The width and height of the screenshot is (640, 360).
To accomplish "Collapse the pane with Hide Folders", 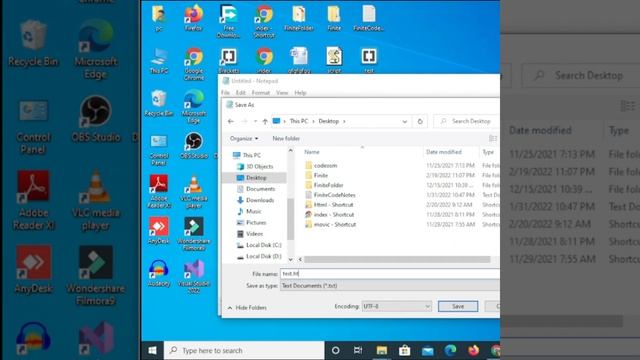I will pos(247,307).
